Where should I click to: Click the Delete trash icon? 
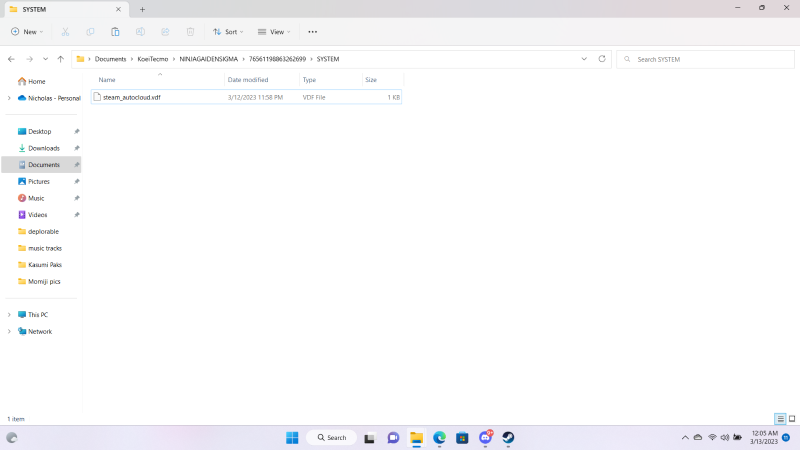tap(190, 32)
